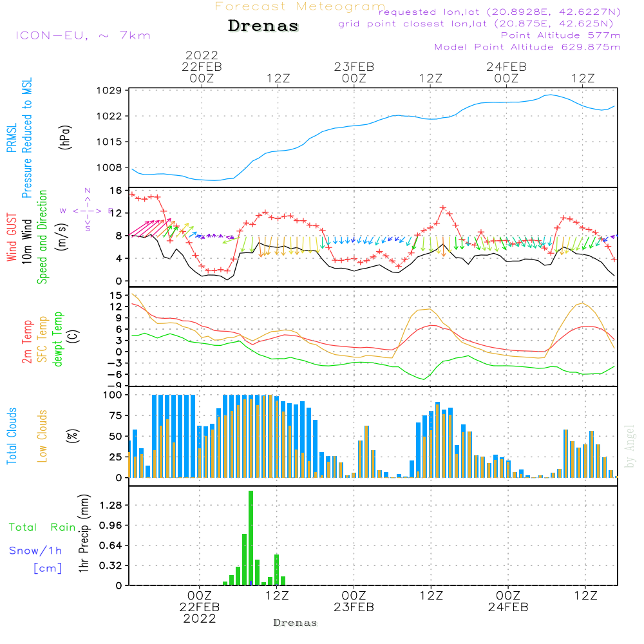
Task: Select the '24FEB' label below the precipitation chart
Action: pos(508,607)
